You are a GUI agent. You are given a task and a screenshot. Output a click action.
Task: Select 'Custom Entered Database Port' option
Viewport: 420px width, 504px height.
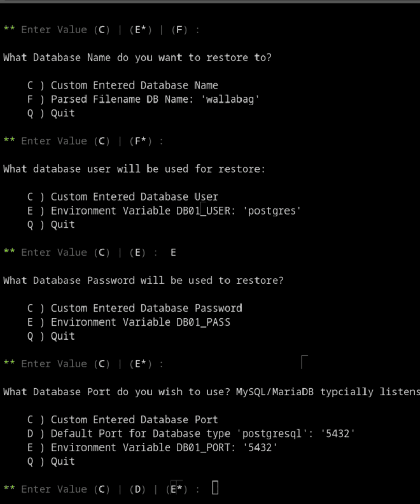122,420
